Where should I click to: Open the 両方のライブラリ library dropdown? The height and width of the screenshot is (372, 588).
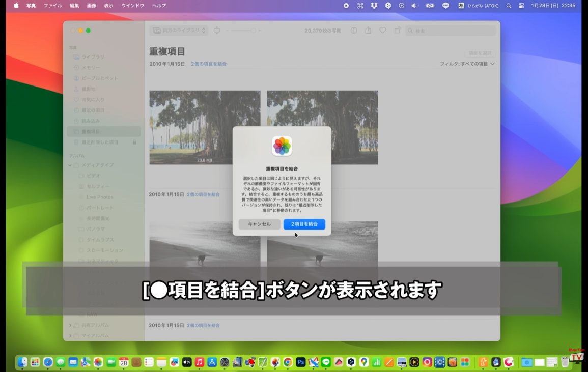[180, 31]
